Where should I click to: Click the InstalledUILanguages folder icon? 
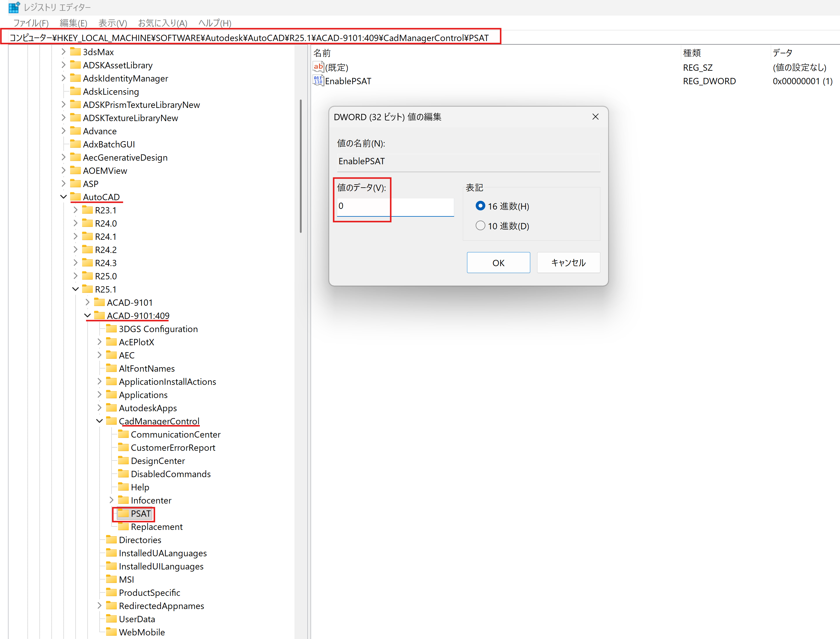click(x=111, y=566)
